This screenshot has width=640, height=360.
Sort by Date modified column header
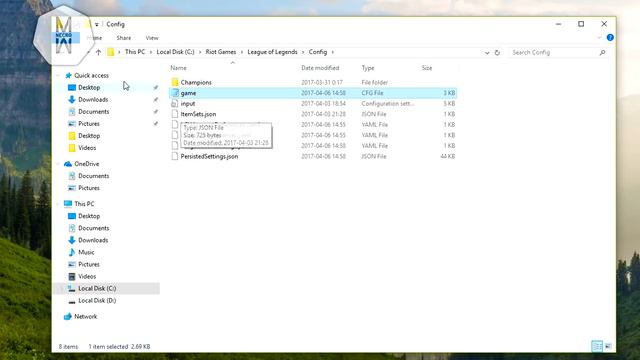(320, 68)
